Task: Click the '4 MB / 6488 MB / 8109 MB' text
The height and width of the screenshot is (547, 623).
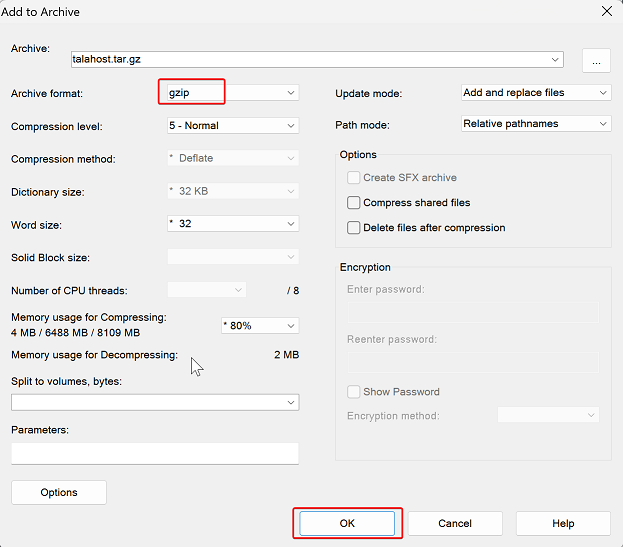Action: (75, 333)
